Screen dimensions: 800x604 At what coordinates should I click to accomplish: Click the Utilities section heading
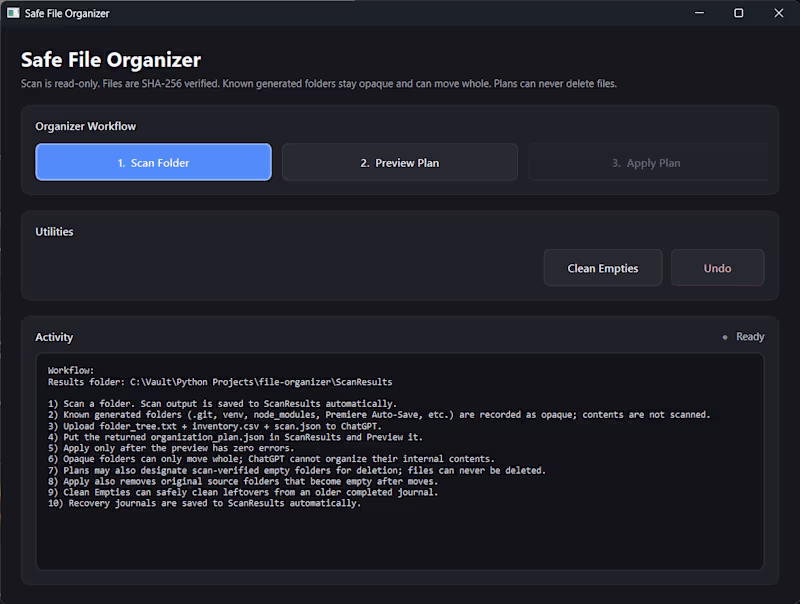[x=54, y=232]
